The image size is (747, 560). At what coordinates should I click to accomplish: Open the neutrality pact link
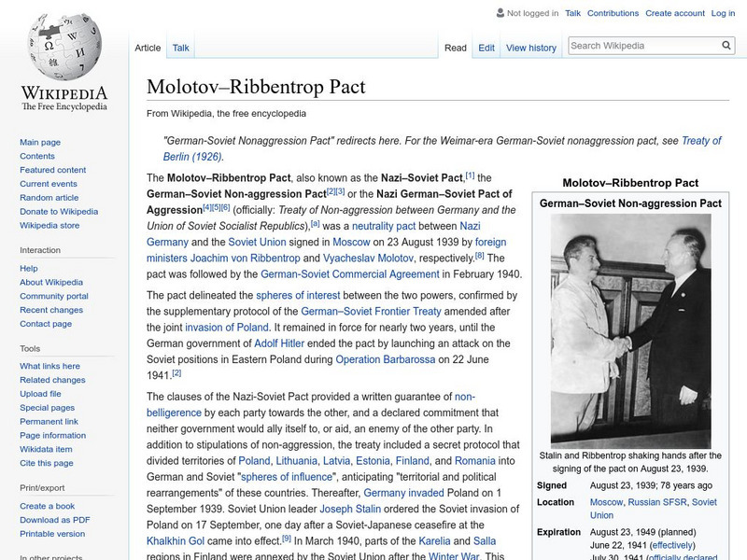click(x=384, y=226)
